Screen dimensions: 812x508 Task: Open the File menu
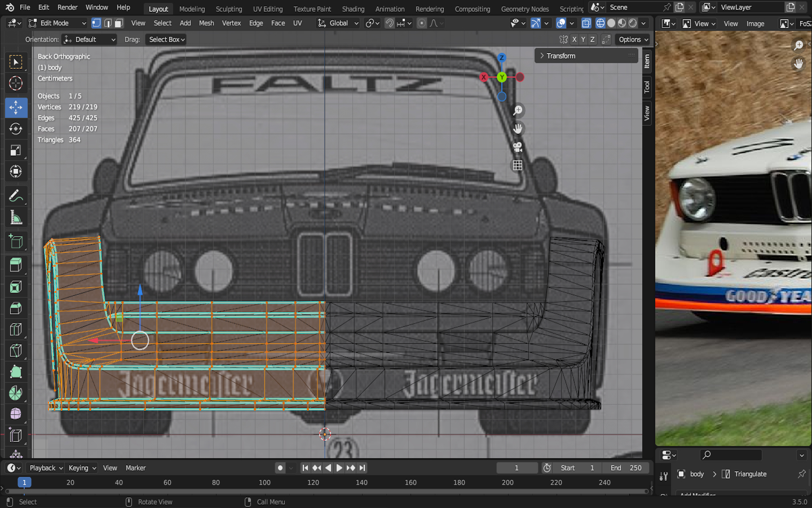(25, 7)
